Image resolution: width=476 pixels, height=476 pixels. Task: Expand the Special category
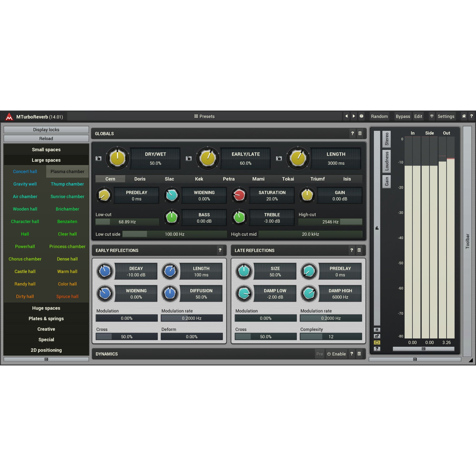46,340
